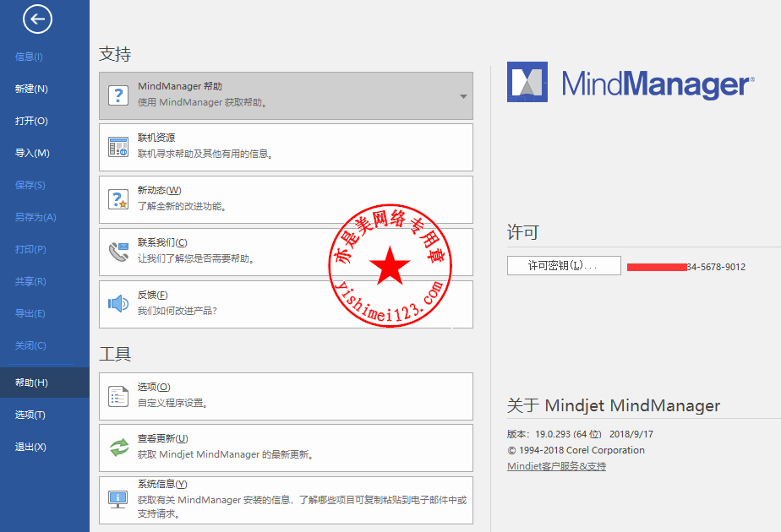781x532 pixels.
Task: Click the 许可 section heading
Action: pos(523,232)
